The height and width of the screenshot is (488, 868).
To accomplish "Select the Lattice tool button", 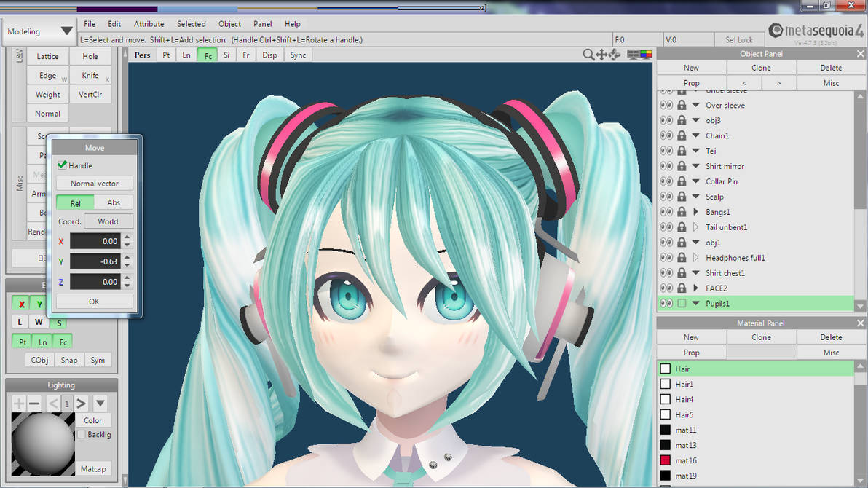I will coord(47,56).
